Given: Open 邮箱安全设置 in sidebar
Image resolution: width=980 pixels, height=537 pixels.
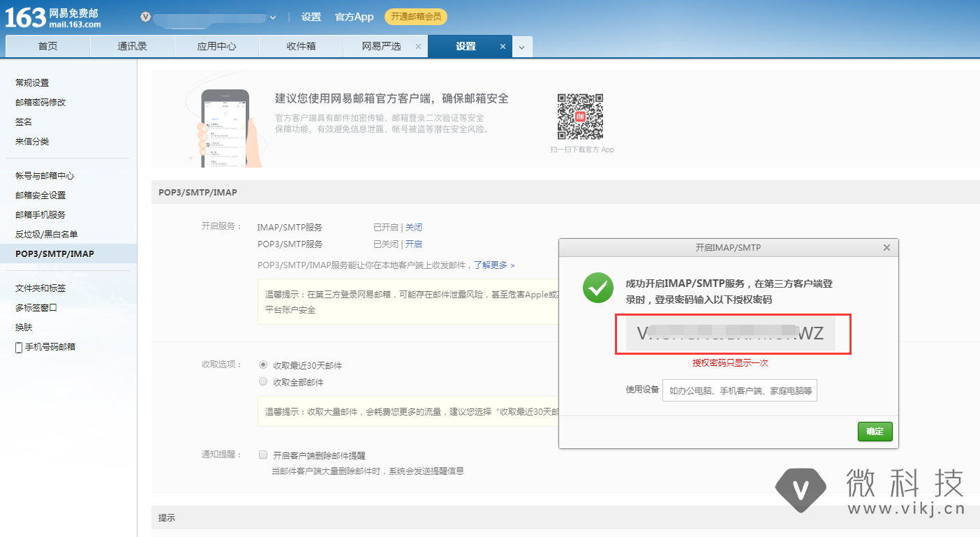Looking at the screenshot, I should coord(40,196).
